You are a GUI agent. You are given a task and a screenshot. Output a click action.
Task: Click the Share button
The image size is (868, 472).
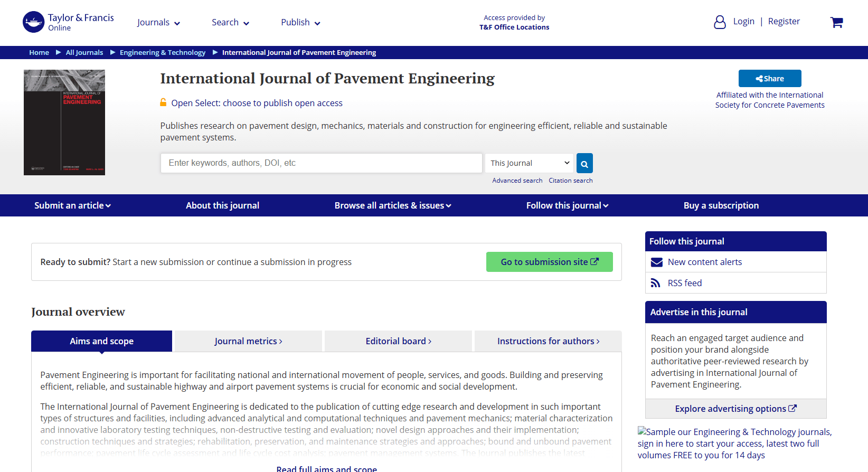tap(770, 78)
